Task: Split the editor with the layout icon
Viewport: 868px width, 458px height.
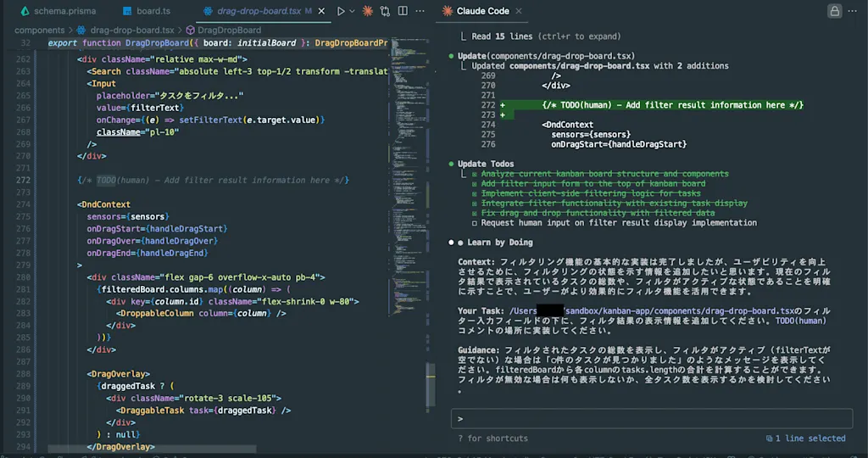Action: point(403,11)
